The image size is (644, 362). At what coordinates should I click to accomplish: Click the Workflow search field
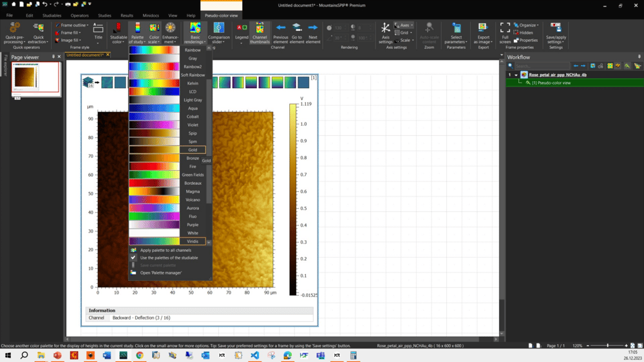point(542,66)
